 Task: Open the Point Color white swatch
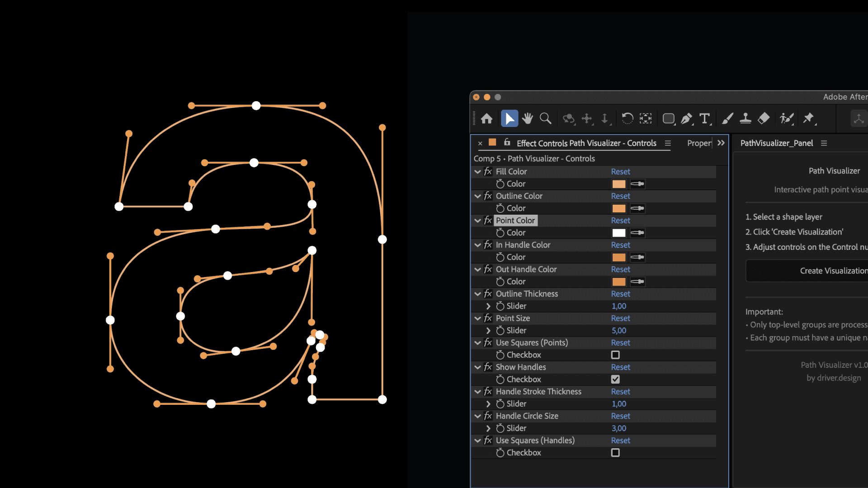618,233
